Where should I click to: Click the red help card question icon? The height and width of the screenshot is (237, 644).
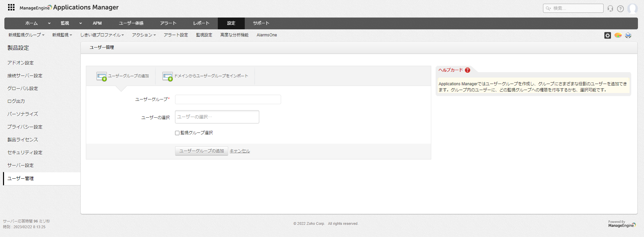click(x=468, y=70)
